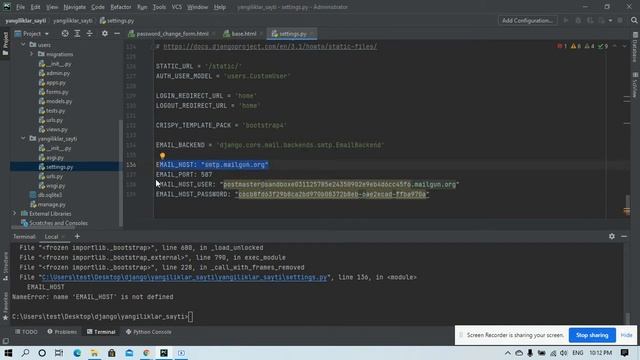Open PyCharm icon on taskbar

click(164, 353)
